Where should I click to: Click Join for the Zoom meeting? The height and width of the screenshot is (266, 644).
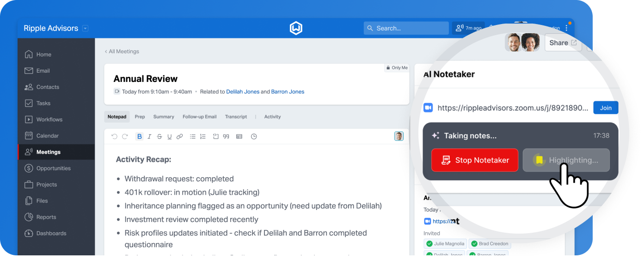pos(606,108)
